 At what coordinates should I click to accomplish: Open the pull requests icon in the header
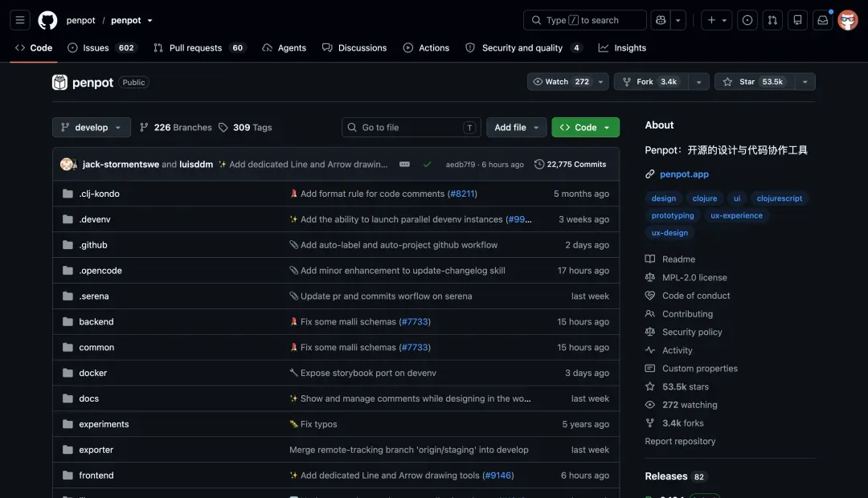(772, 20)
